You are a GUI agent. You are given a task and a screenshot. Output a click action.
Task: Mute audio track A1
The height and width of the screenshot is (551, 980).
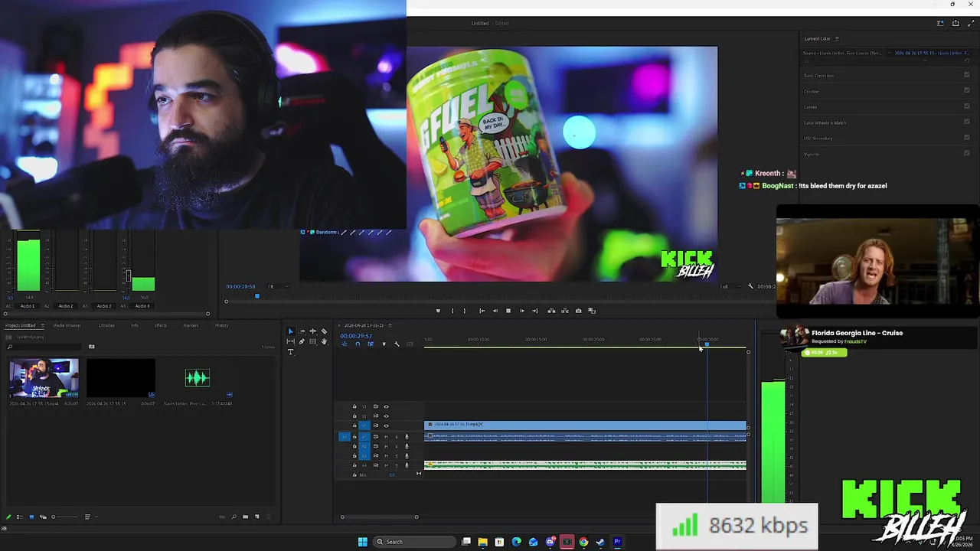tap(386, 437)
